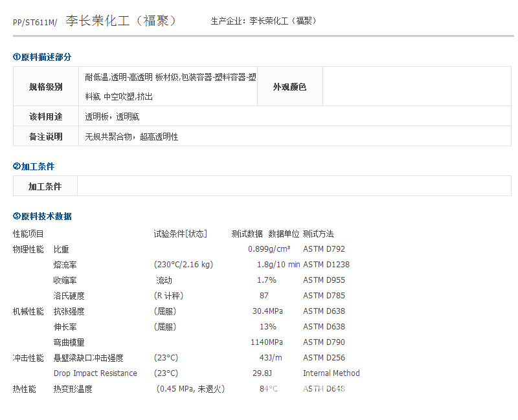Viewport: 518px width, 420px height.
Task: Click the 30.4MPa tensile value
Action: [x=267, y=311]
